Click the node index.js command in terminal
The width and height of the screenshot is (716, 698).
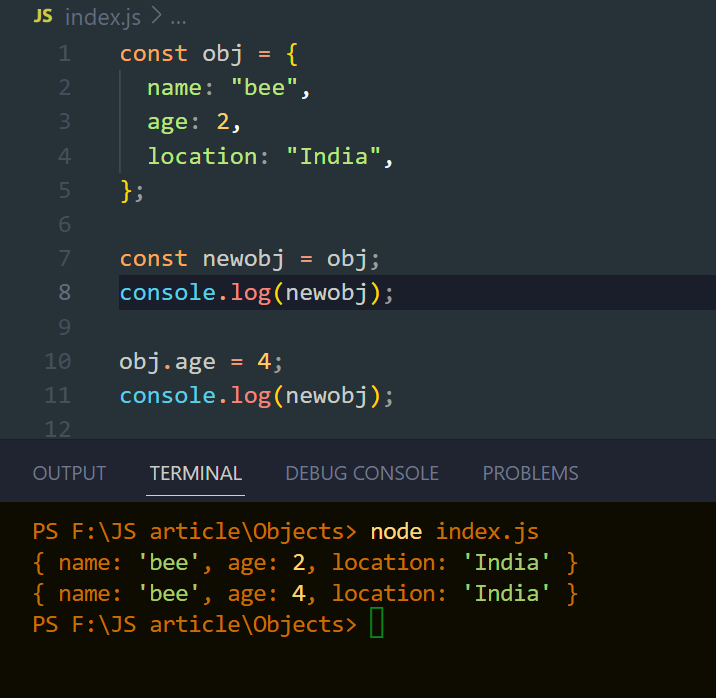(454, 532)
